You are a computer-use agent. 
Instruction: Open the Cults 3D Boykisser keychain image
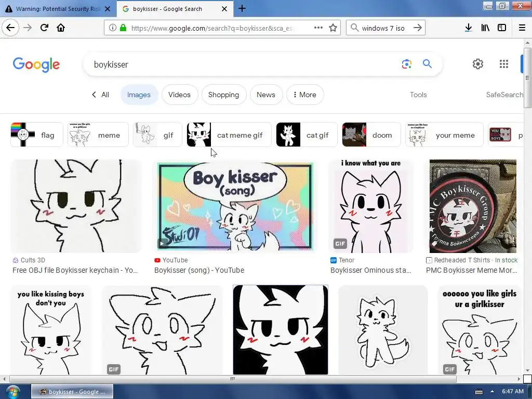[76, 206]
